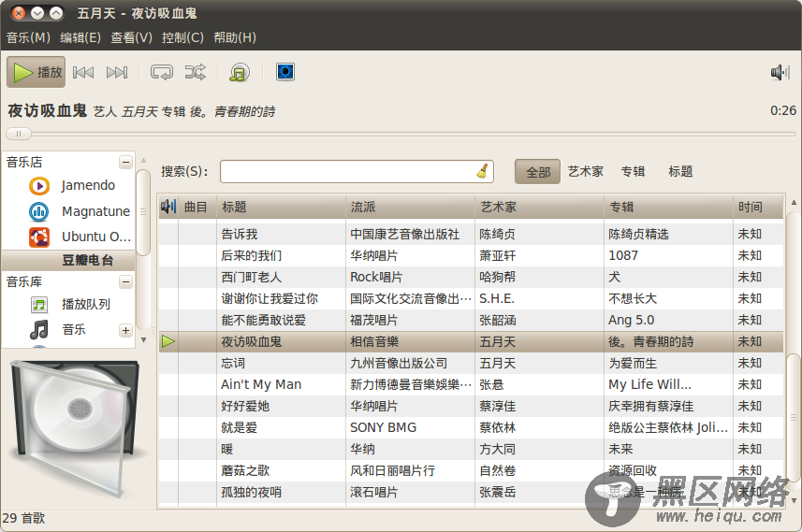Click the track list vertical scrollbar handle
802x532 pixels.
[x=794, y=417]
